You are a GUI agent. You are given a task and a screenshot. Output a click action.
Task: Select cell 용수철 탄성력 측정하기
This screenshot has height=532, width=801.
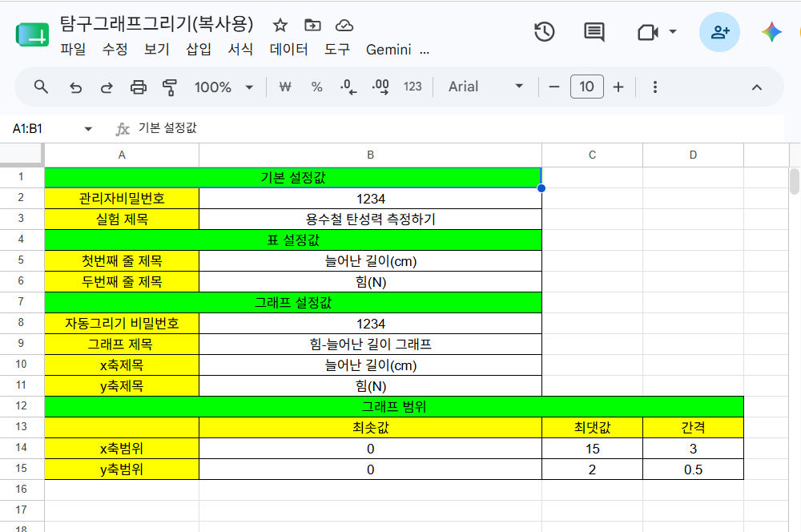tap(370, 220)
